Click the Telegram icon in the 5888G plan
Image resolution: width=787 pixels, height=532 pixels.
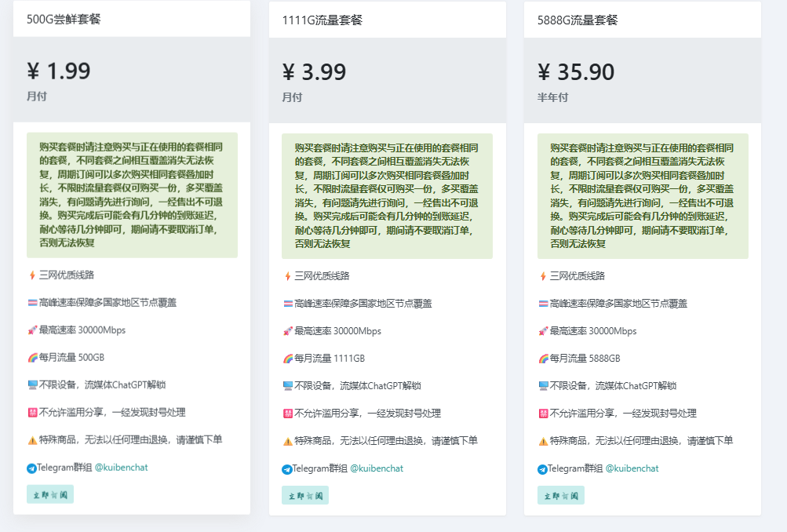pos(542,469)
